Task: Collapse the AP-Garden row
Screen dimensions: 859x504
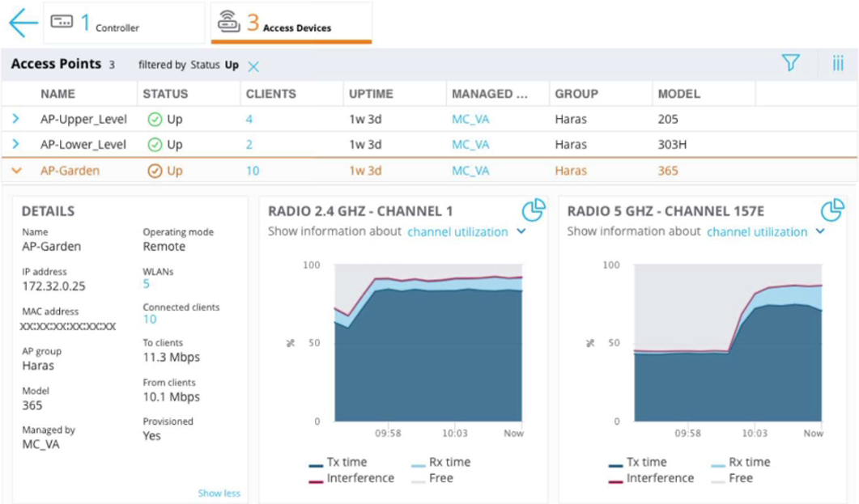Action: (16, 171)
